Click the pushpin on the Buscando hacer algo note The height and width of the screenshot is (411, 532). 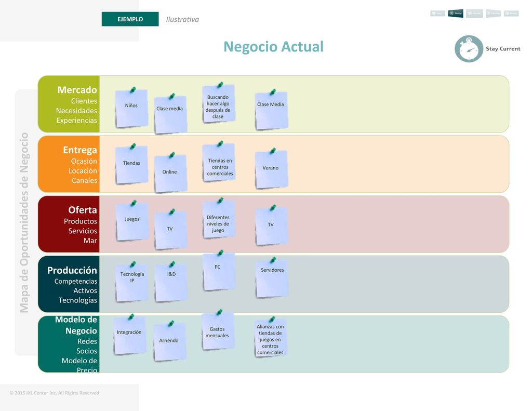coord(220,85)
